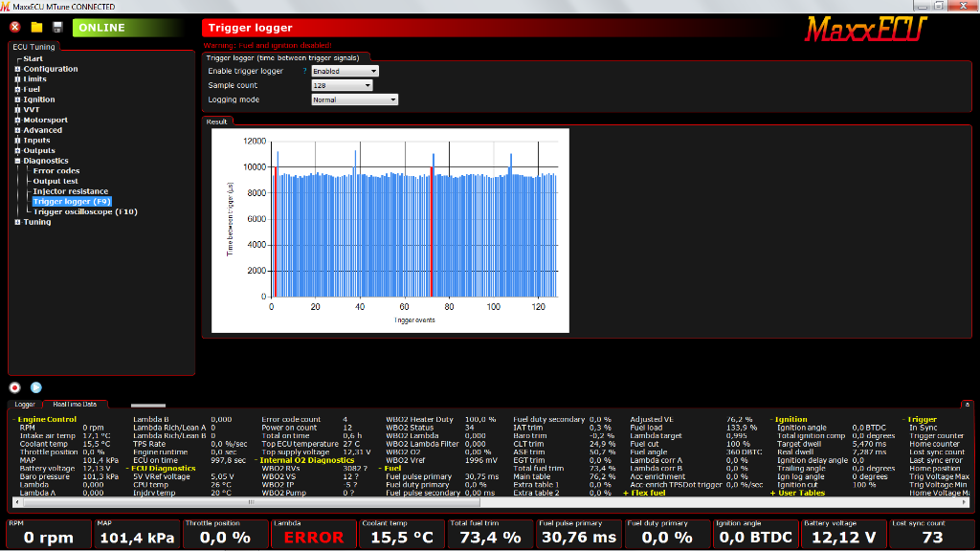The height and width of the screenshot is (551, 980).
Task: Click the Trigger logger (time between trigger signals) tab
Action: [x=283, y=57]
